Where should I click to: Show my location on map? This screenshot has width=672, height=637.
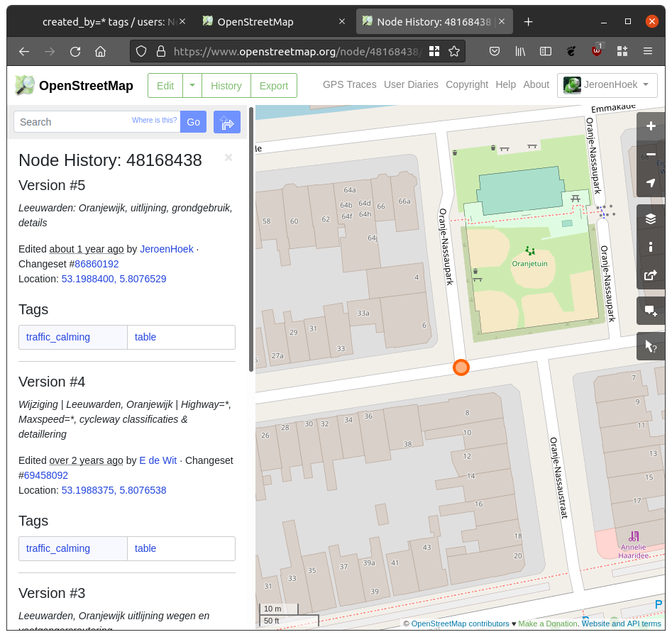tap(651, 183)
